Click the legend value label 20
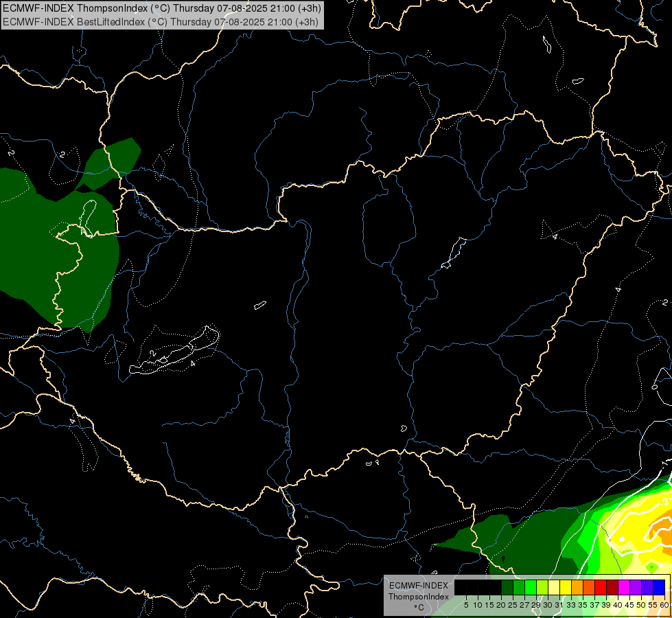 click(501, 605)
